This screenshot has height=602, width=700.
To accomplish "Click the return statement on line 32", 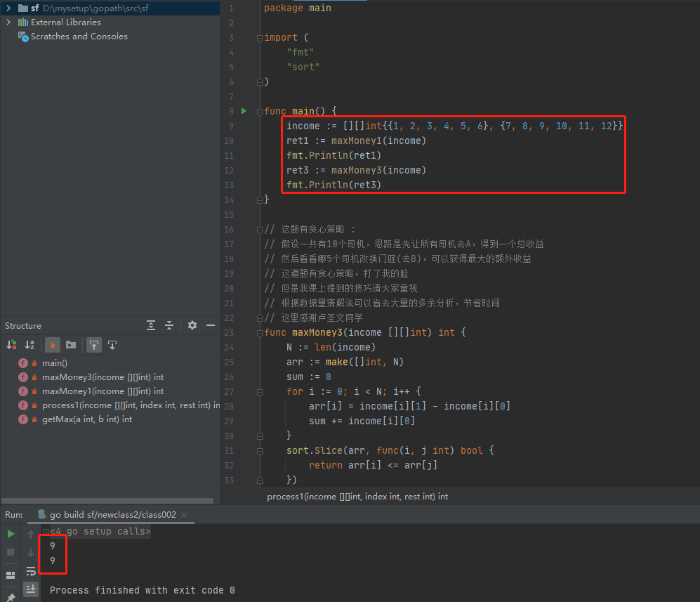I will point(373,465).
